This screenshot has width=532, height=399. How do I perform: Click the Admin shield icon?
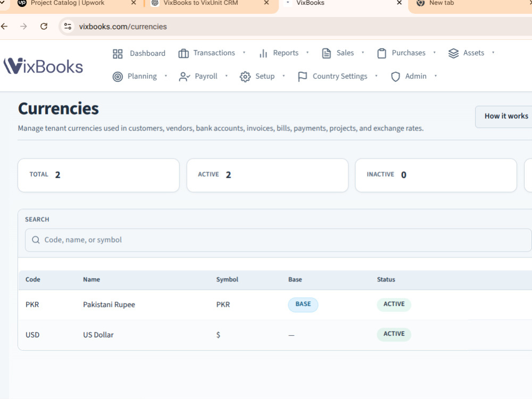click(395, 77)
